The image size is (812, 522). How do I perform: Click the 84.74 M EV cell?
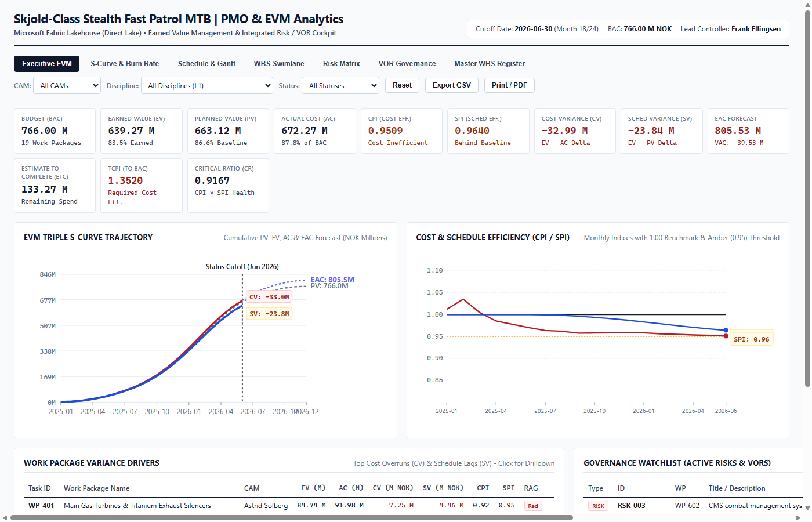pos(311,506)
